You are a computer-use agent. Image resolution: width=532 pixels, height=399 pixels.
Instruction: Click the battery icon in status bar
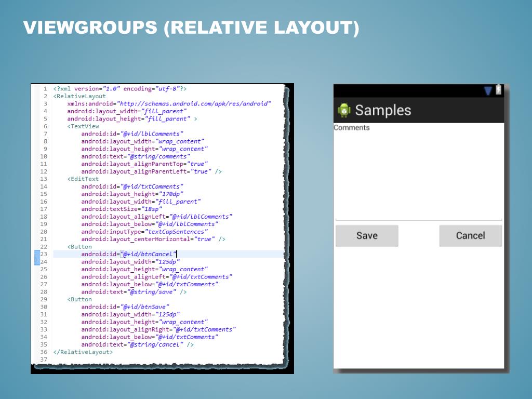point(498,89)
